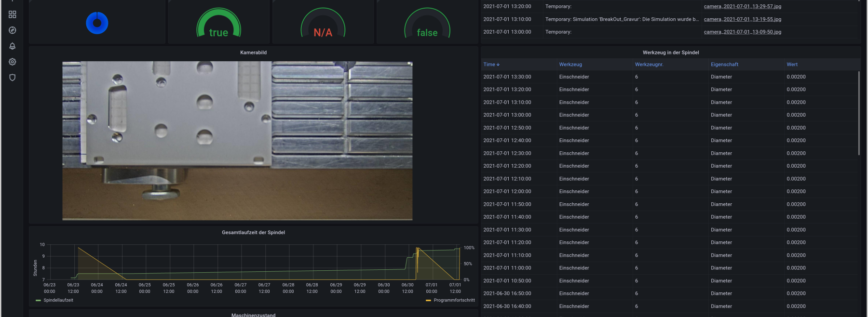The height and width of the screenshot is (317, 868).
Task: Open link camera_2021-07-01_13-19-55.jpg
Action: pyautogui.click(x=742, y=19)
